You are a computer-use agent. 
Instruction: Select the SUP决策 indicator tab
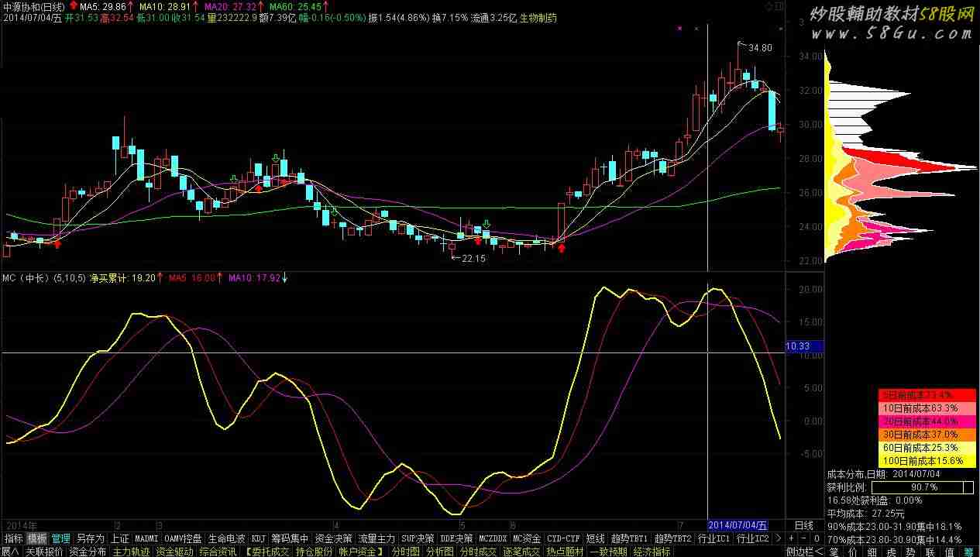418,538
